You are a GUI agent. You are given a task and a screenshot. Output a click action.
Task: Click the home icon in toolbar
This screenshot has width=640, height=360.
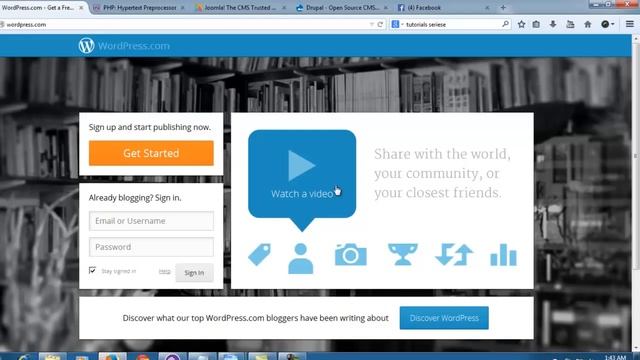point(588,24)
